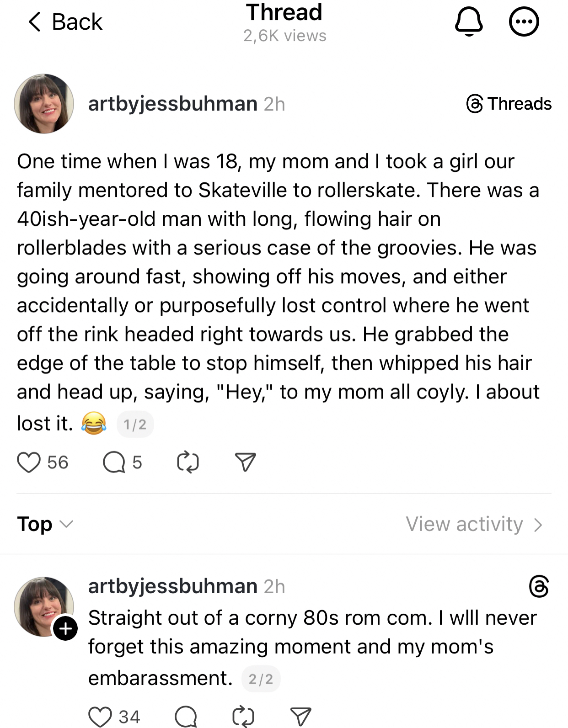Viewport: 568px width, 728px height.
Task: Expand the Top sort dropdown
Action: (x=45, y=524)
